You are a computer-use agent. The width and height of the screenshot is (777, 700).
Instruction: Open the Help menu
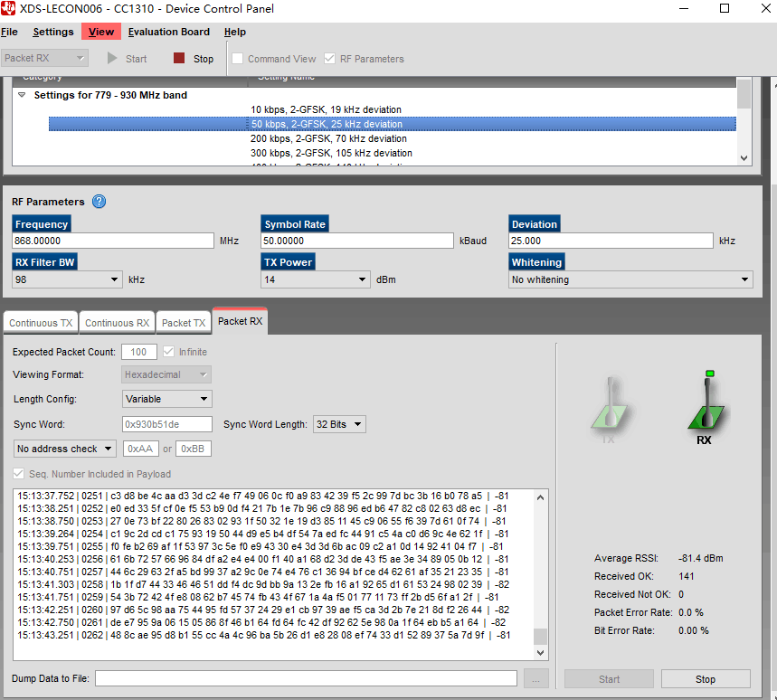(x=235, y=32)
